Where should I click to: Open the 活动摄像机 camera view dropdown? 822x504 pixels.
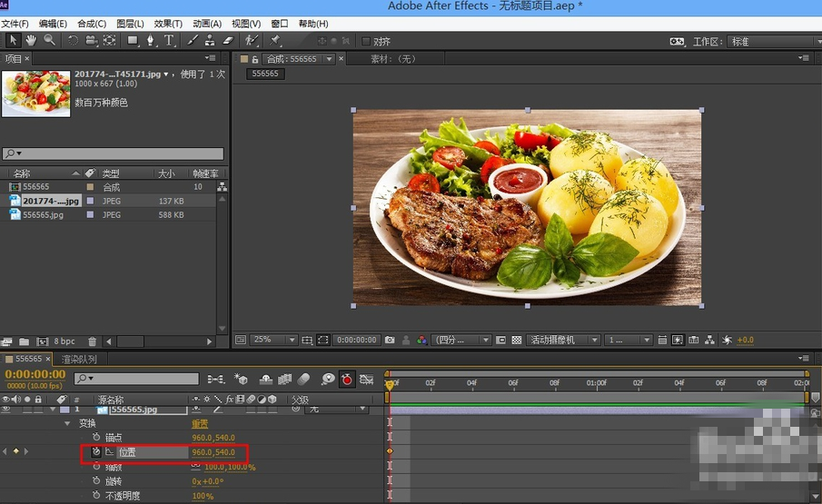565,340
